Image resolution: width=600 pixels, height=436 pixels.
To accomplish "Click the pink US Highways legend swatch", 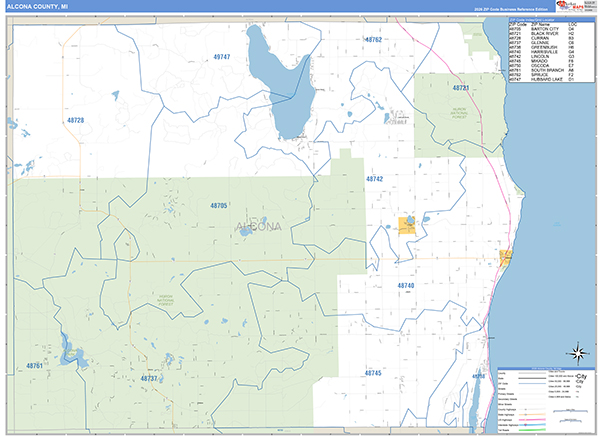I will pos(532,420).
